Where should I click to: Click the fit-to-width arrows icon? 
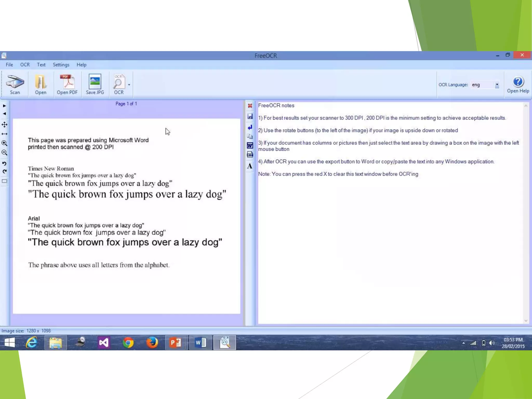click(4, 134)
